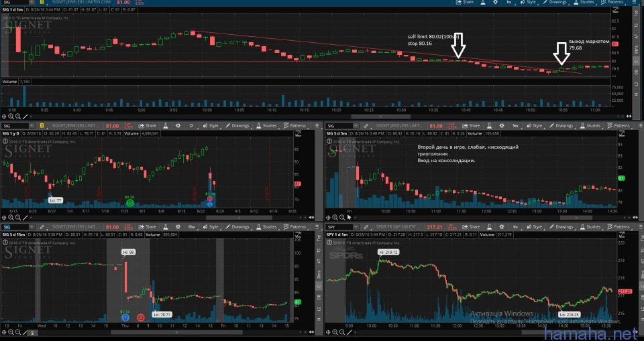The width and height of the screenshot is (644, 341).
Task: Open the 1m timeframe selector in top chart
Action: (509, 2)
